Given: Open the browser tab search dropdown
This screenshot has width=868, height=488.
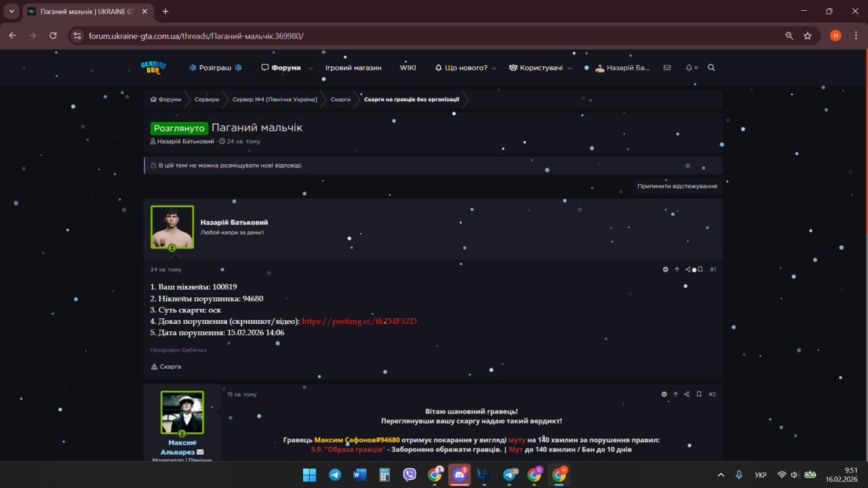Looking at the screenshot, I should click(x=12, y=12).
